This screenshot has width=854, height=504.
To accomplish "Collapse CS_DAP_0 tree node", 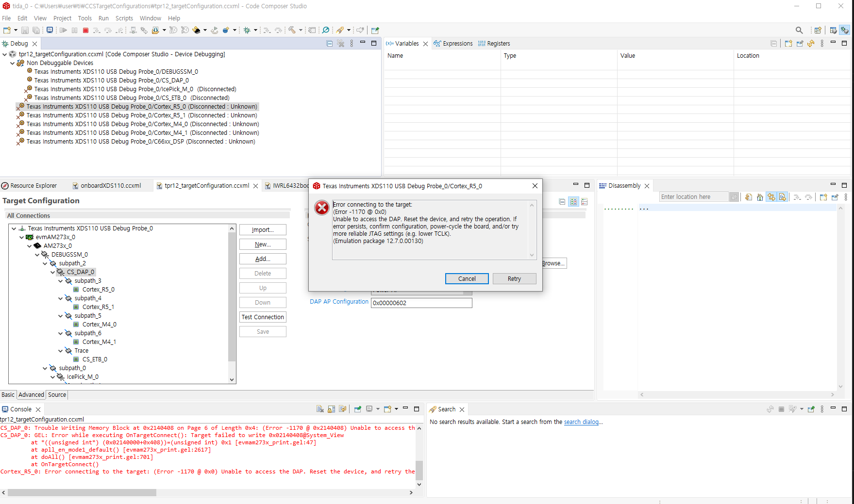I will click(53, 272).
